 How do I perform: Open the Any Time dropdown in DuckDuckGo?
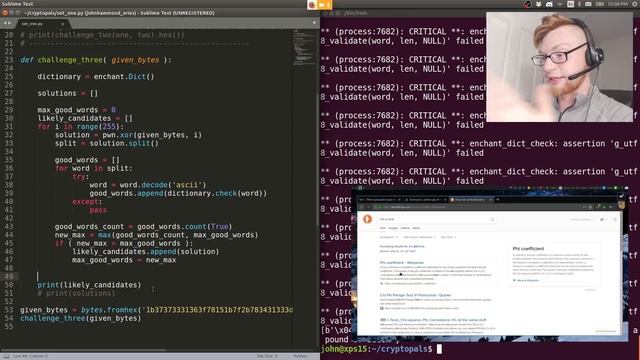pyautogui.click(x=448, y=237)
